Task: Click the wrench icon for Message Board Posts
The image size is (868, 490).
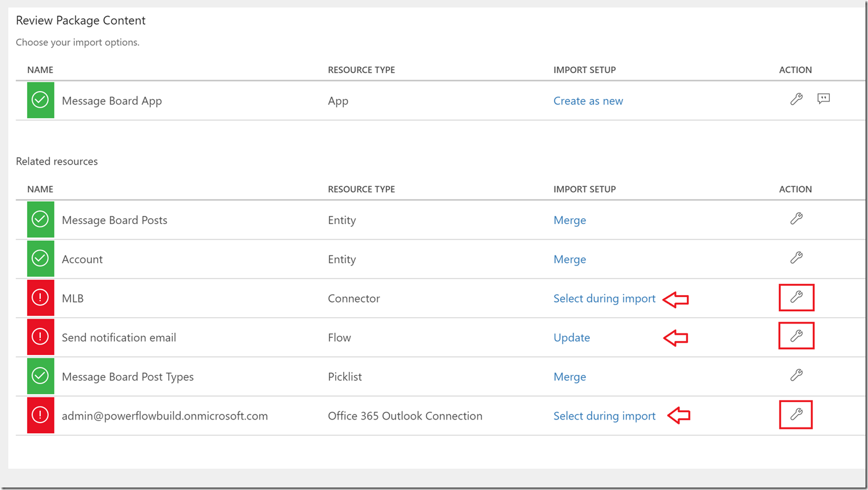Action: click(x=796, y=219)
